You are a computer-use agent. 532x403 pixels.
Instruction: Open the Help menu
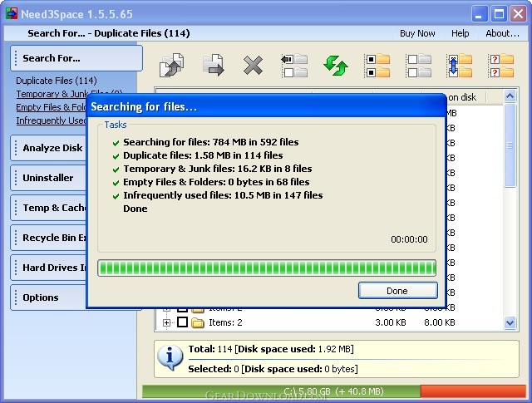point(460,33)
